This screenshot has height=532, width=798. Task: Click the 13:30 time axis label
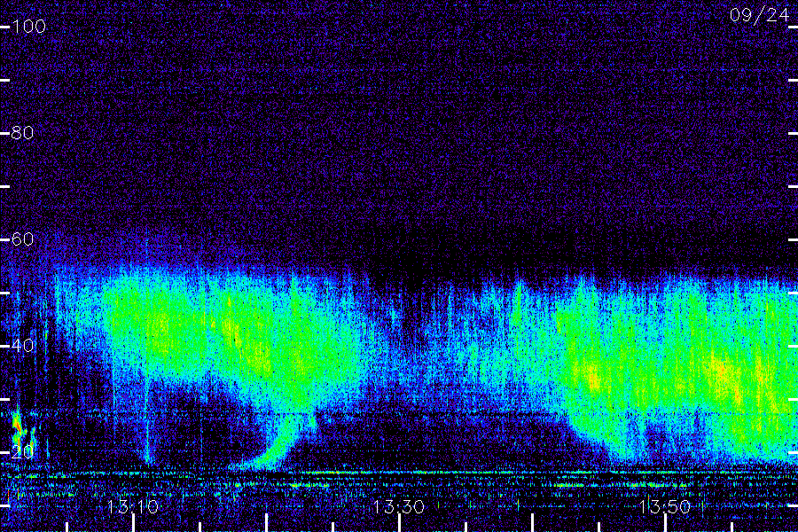(x=398, y=506)
